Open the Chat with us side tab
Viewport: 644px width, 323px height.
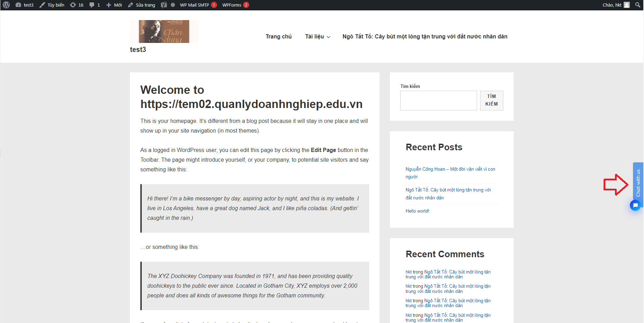638,183
